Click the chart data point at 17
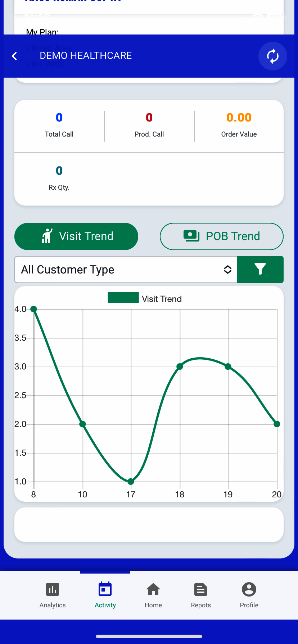Image resolution: width=298 pixels, height=644 pixels. [x=131, y=482]
